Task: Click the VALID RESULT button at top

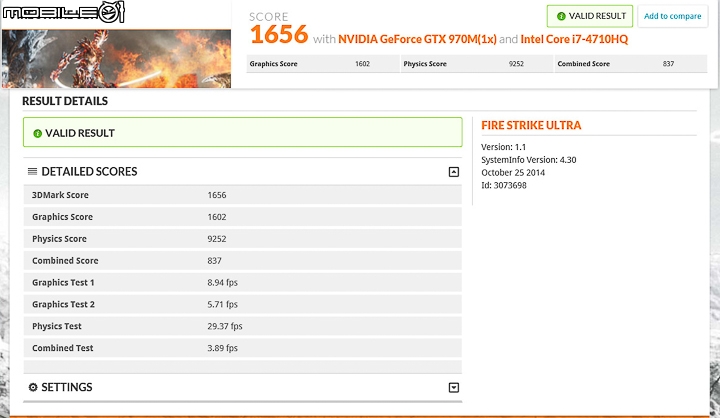Action: [590, 16]
